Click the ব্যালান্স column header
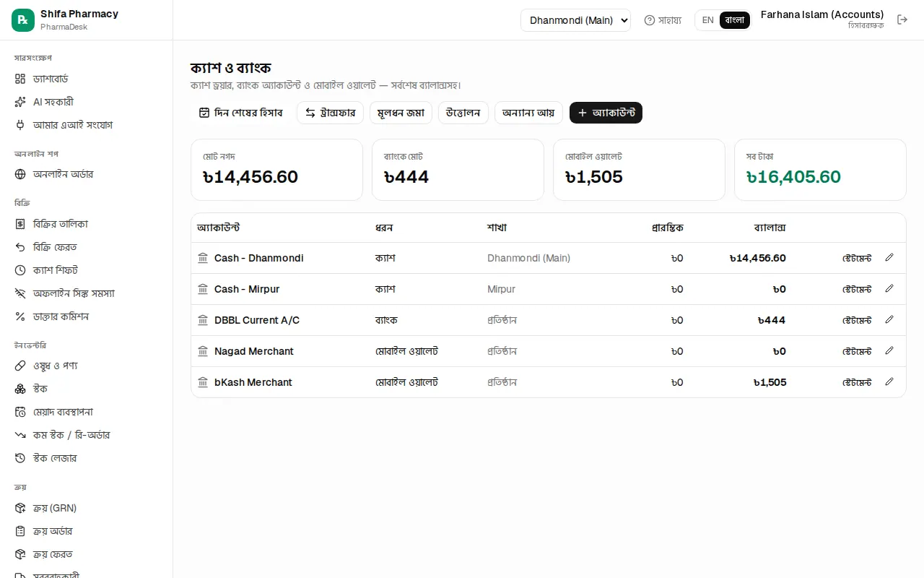Screen dimensions: 924x578 click(770, 228)
